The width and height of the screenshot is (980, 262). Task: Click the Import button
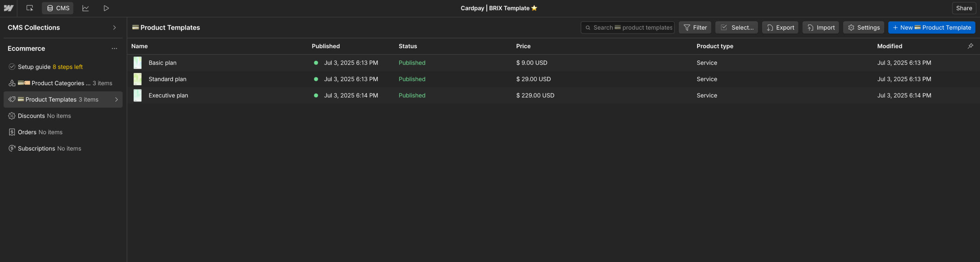[821, 27]
